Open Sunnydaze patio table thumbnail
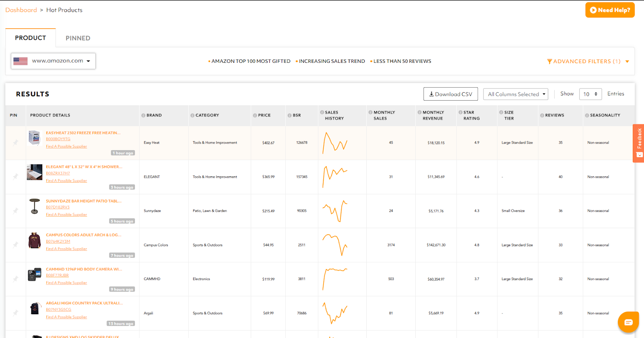The width and height of the screenshot is (644, 338). (x=35, y=206)
